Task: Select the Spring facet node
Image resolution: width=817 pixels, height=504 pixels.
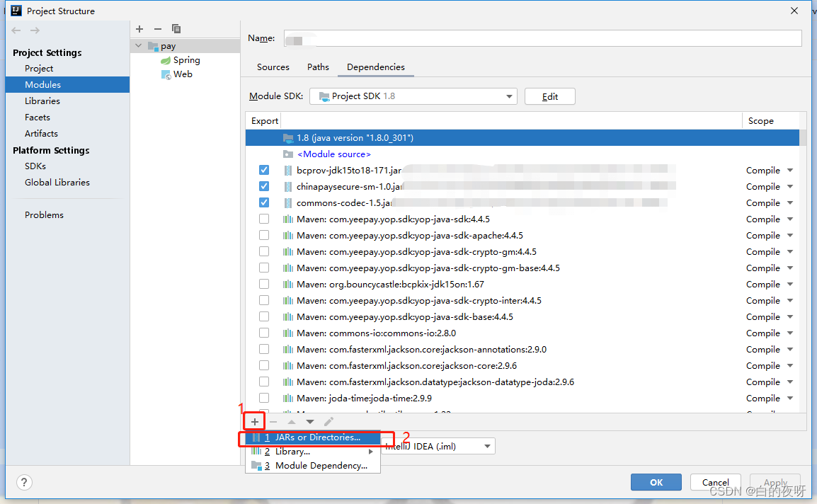Action: pos(181,60)
